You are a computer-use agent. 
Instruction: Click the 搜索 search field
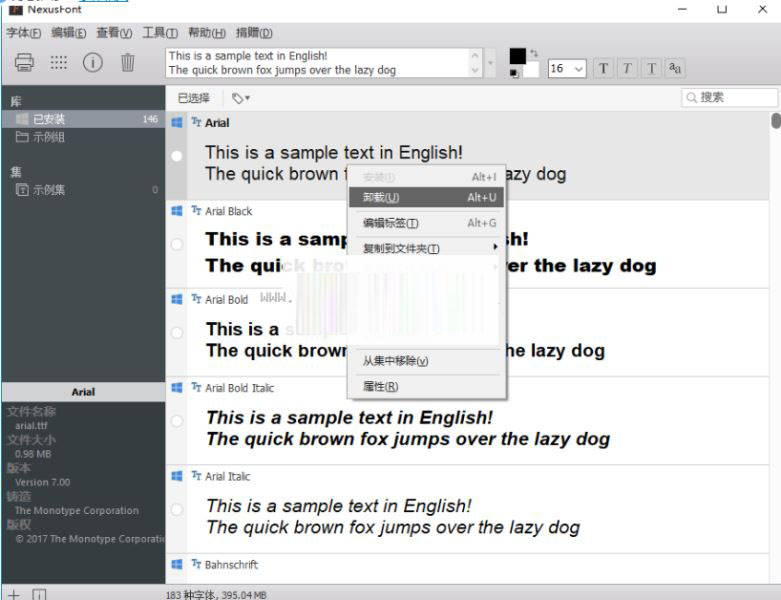pyautogui.click(x=730, y=98)
